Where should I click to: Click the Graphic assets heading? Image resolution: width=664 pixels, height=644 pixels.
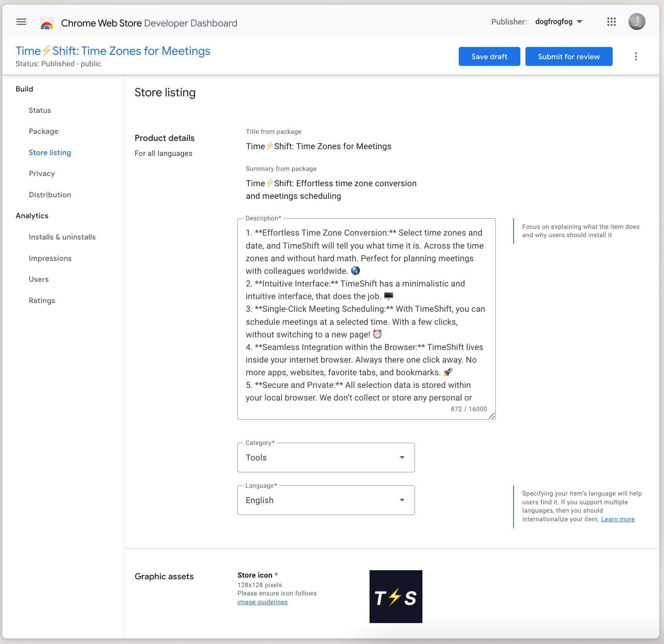coord(164,577)
